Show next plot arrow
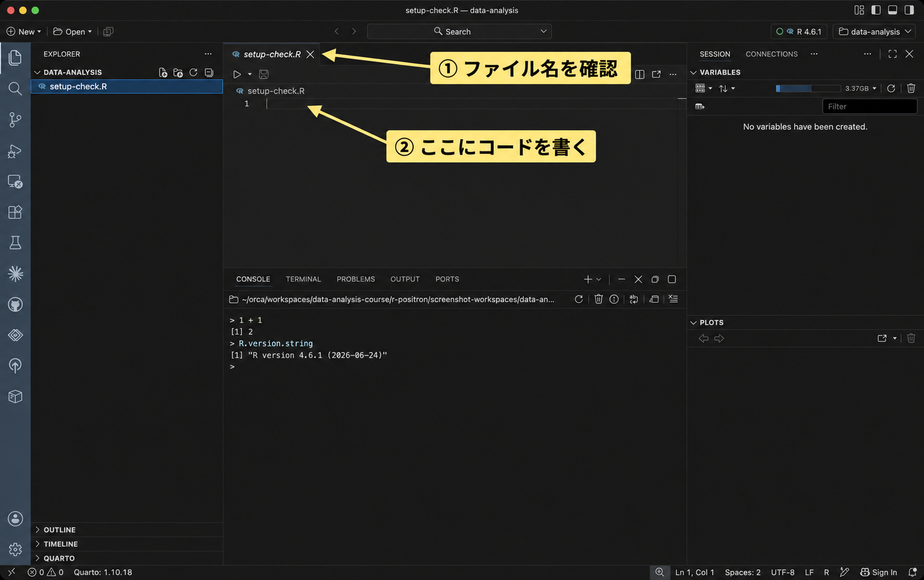 click(719, 338)
